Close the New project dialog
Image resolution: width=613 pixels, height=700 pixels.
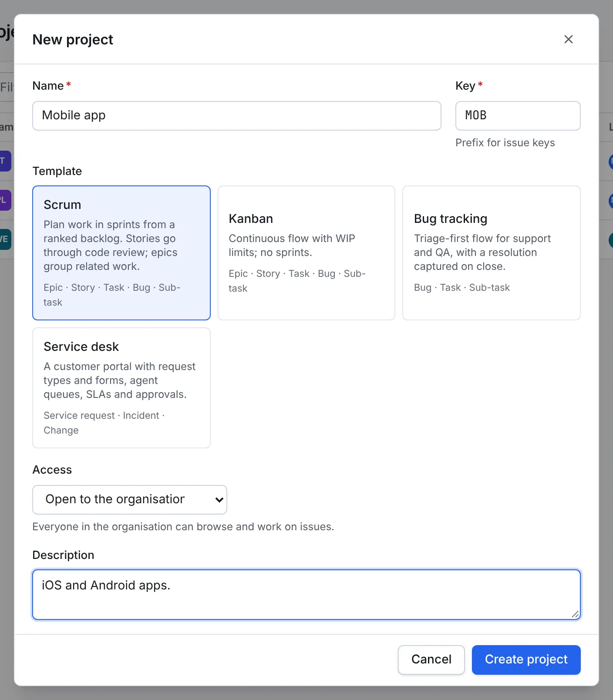point(568,39)
